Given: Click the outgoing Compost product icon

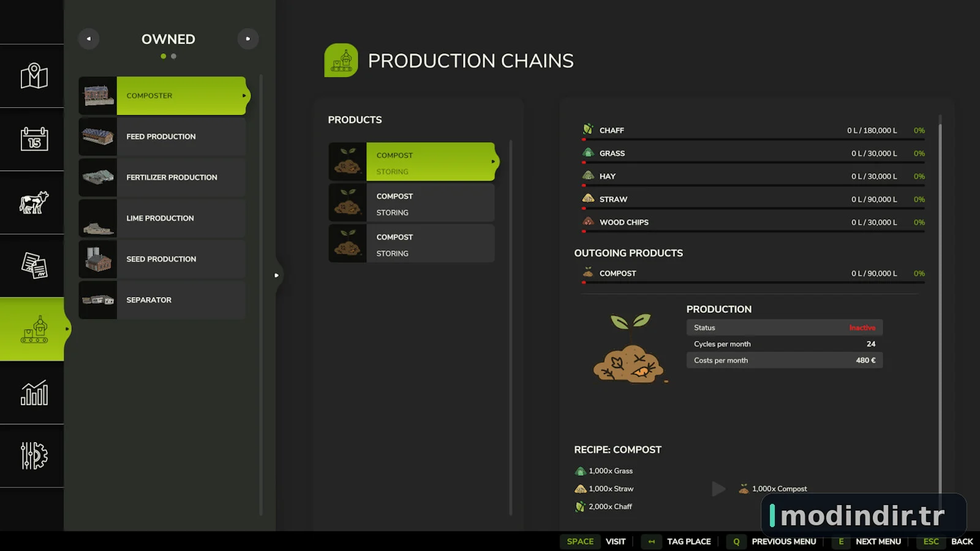Looking at the screenshot, I should click(x=588, y=272).
